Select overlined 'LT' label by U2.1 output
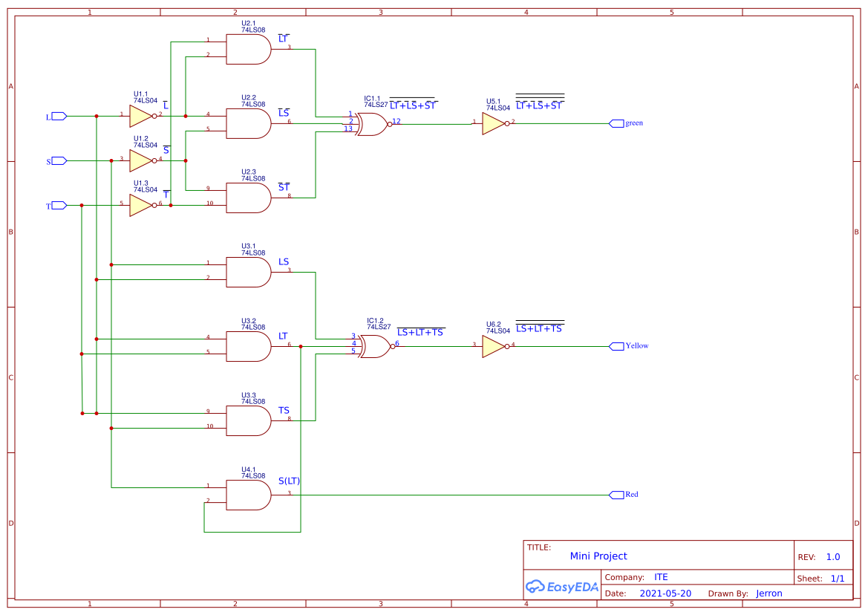Screen dimensions: 868x615 [x=284, y=38]
